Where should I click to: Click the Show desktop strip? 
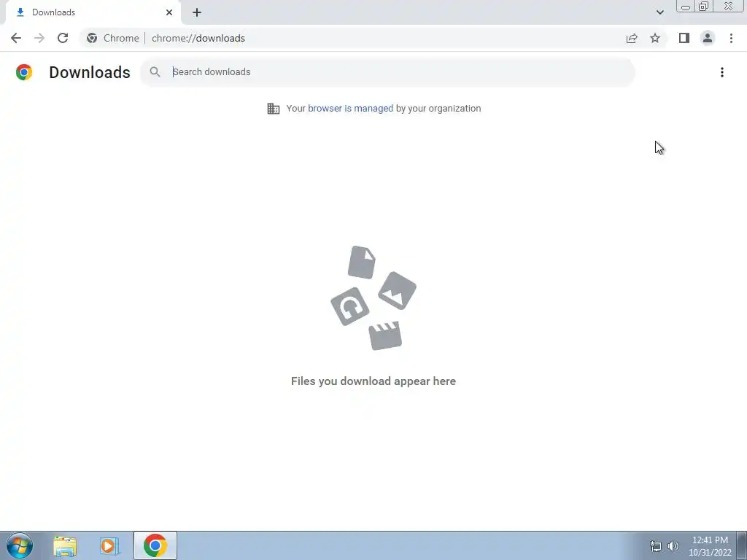[742, 546]
